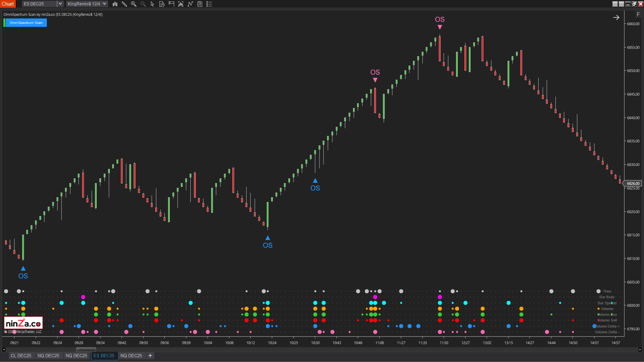Toggle the OmniSpectrum Scan button
The width and height of the screenshot is (644, 362).
point(26,23)
